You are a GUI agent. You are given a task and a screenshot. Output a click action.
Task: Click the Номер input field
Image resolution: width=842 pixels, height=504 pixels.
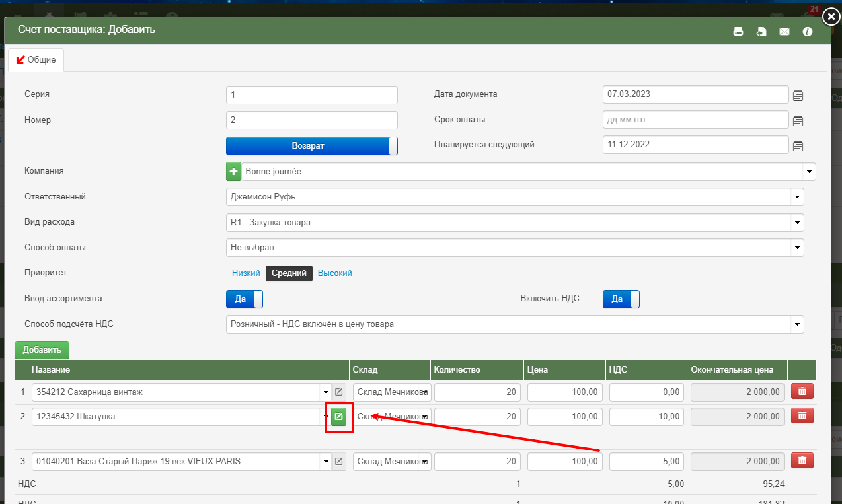point(312,120)
